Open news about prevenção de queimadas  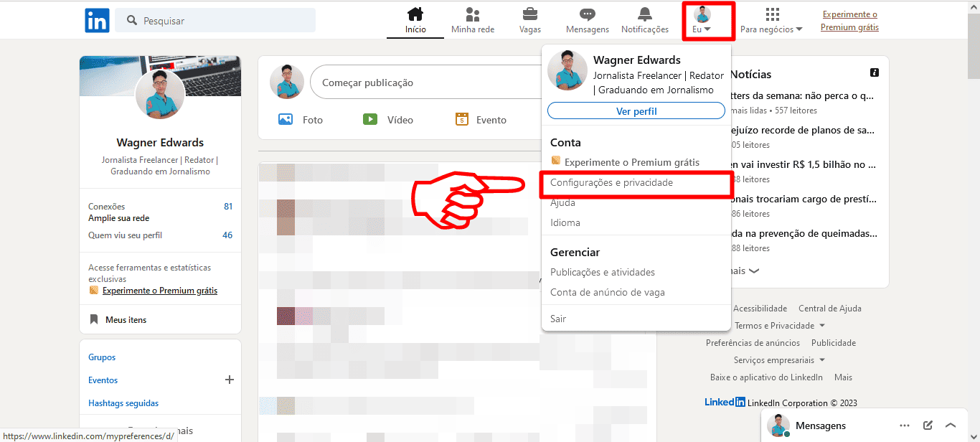[x=804, y=233]
